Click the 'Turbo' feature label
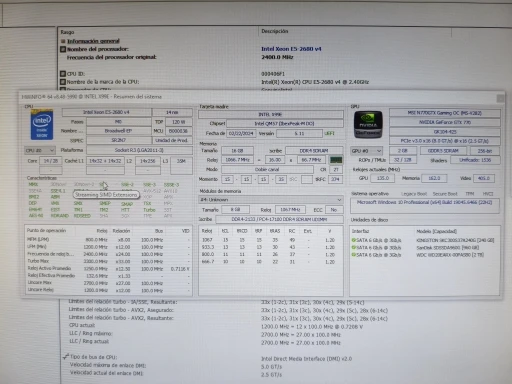512x384 pixels. [149, 210]
